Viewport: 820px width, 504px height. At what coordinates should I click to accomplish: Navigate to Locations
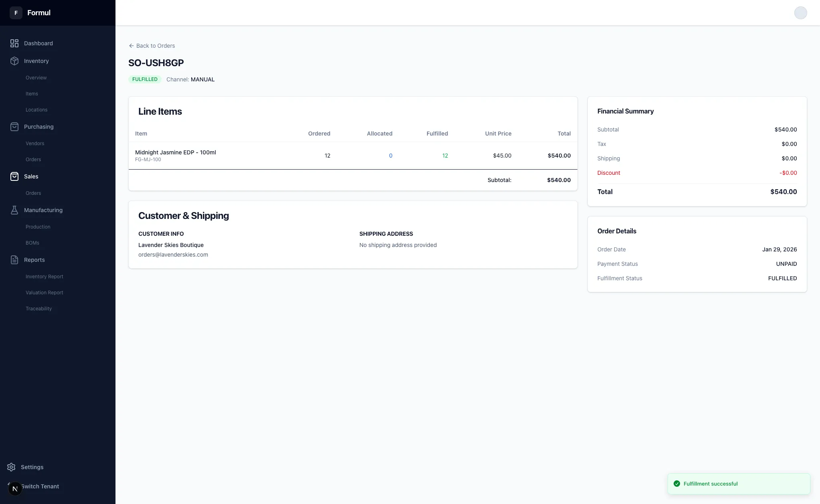(x=36, y=110)
